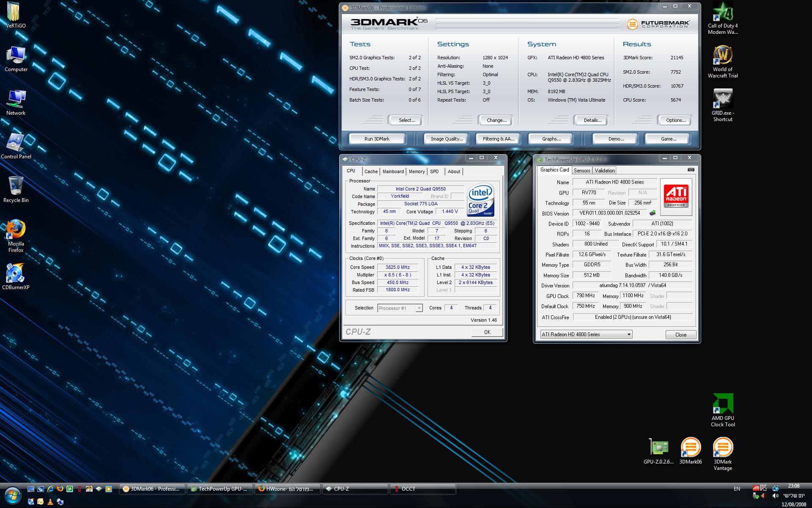Open the Recycle Bin desktop icon
812x508 pixels.
point(16,190)
